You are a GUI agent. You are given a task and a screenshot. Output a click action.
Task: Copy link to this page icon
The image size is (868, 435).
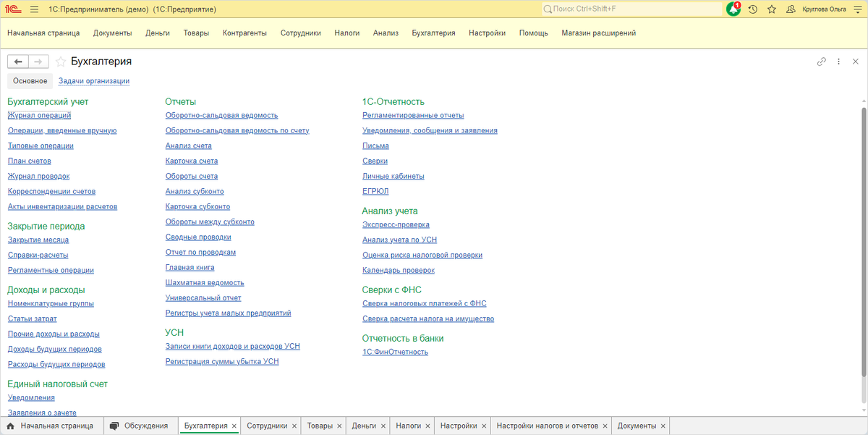coord(821,62)
